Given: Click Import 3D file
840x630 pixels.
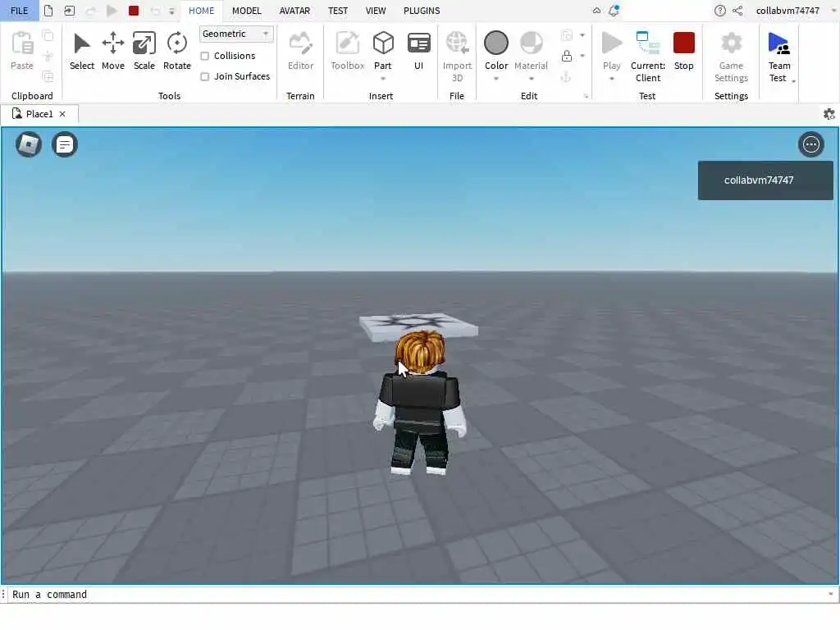Looking at the screenshot, I should point(457,57).
